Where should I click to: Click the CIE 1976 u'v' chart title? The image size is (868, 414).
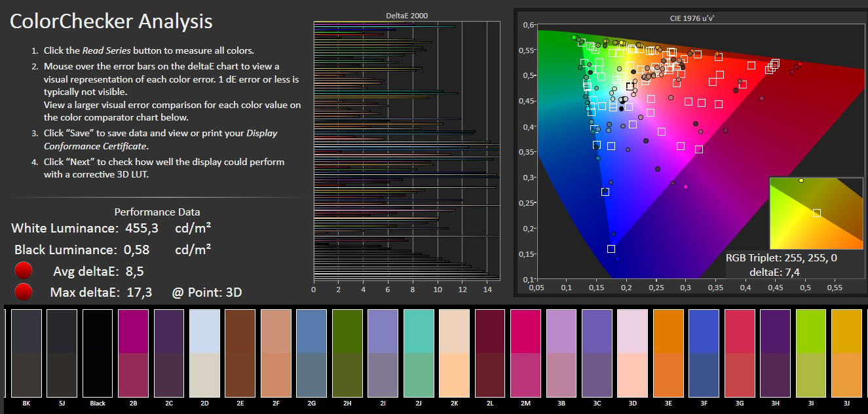coord(692,18)
